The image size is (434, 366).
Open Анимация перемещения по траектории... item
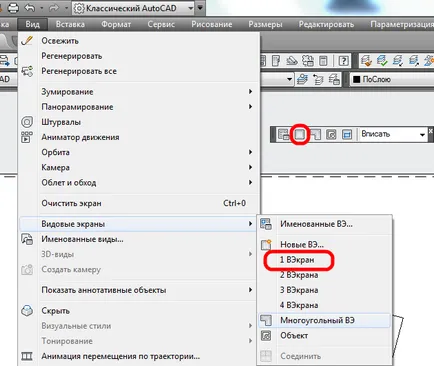coord(138,356)
